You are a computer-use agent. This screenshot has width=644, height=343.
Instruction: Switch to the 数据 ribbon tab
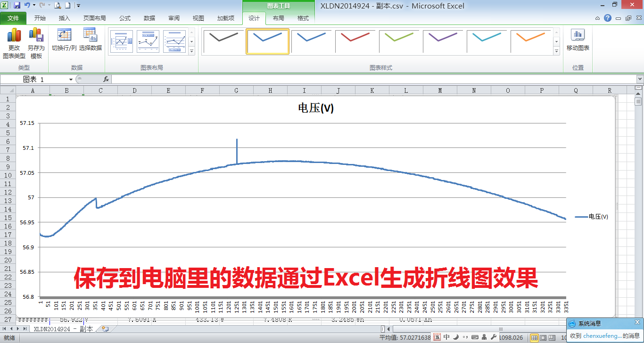(149, 18)
